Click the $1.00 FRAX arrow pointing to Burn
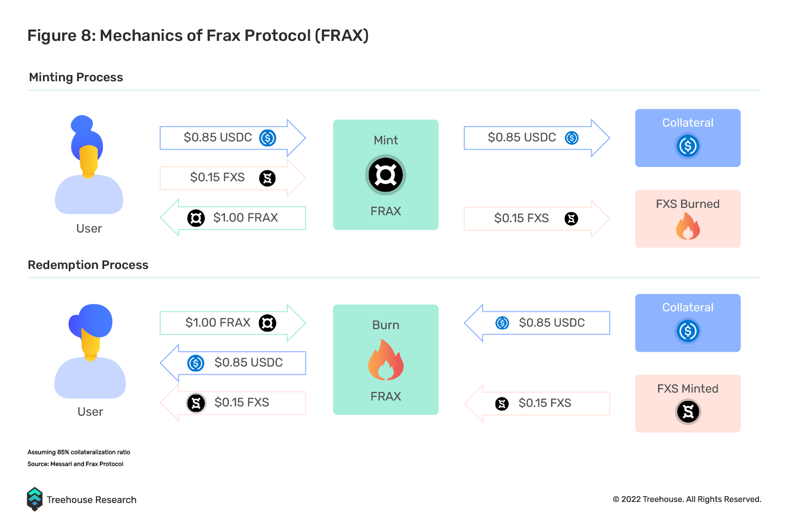 (x=233, y=323)
